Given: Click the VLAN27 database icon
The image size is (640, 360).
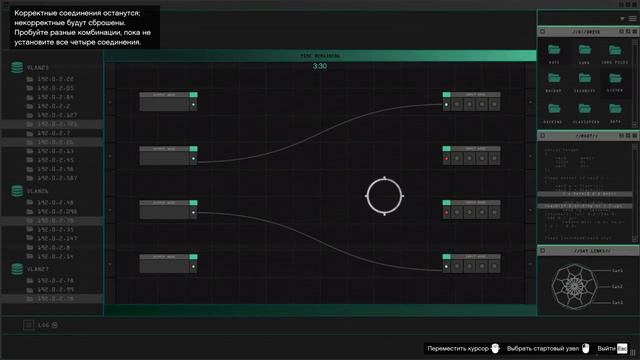Looking at the screenshot, I should [x=17, y=269].
